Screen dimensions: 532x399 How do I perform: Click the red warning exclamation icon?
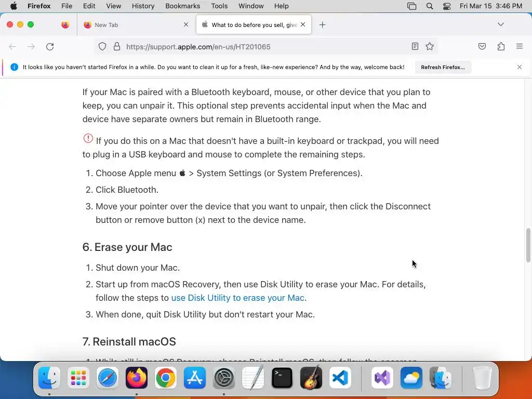tap(88, 138)
